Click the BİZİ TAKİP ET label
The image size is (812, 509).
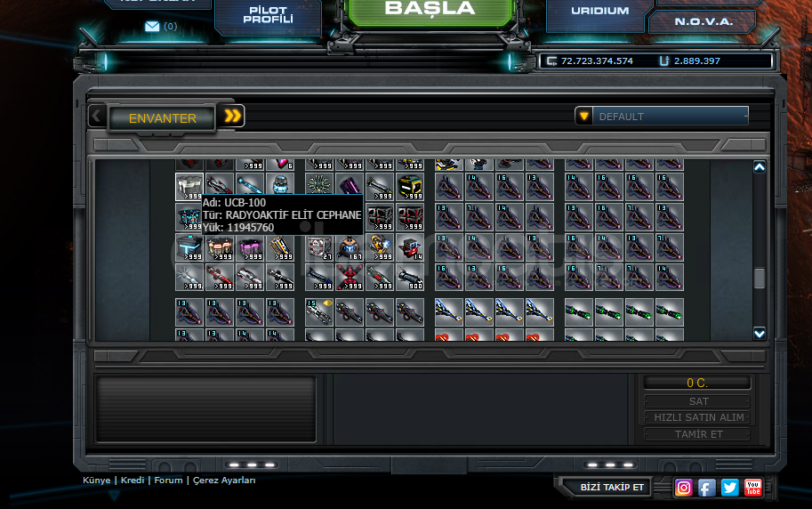(612, 488)
